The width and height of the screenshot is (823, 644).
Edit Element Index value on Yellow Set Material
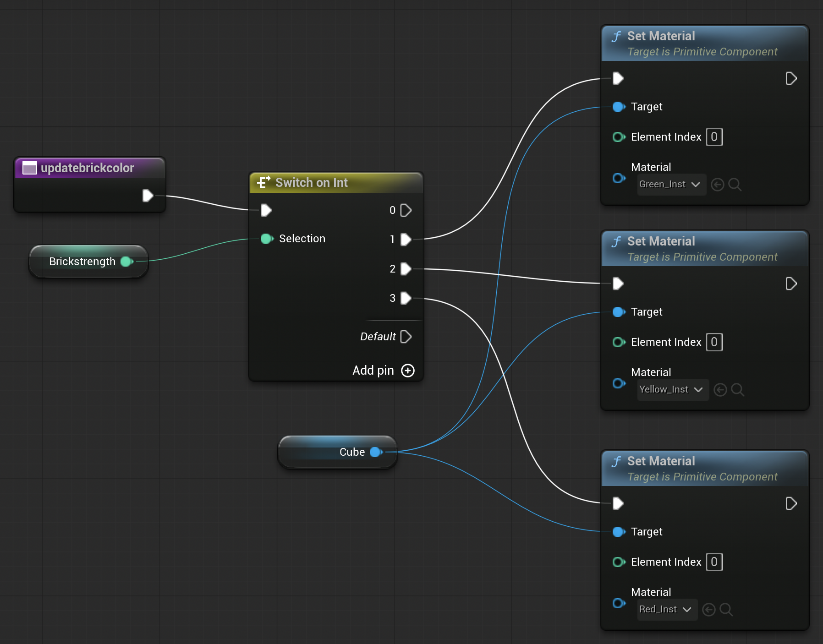click(714, 342)
